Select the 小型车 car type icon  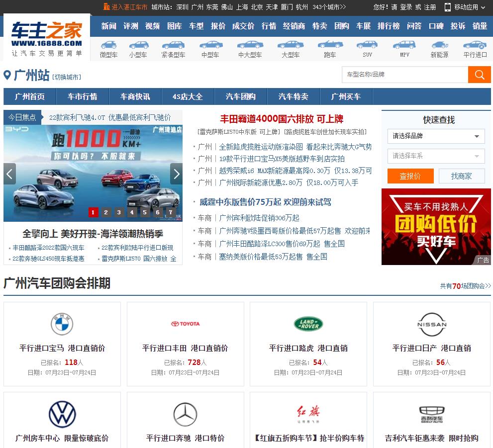click(x=138, y=46)
